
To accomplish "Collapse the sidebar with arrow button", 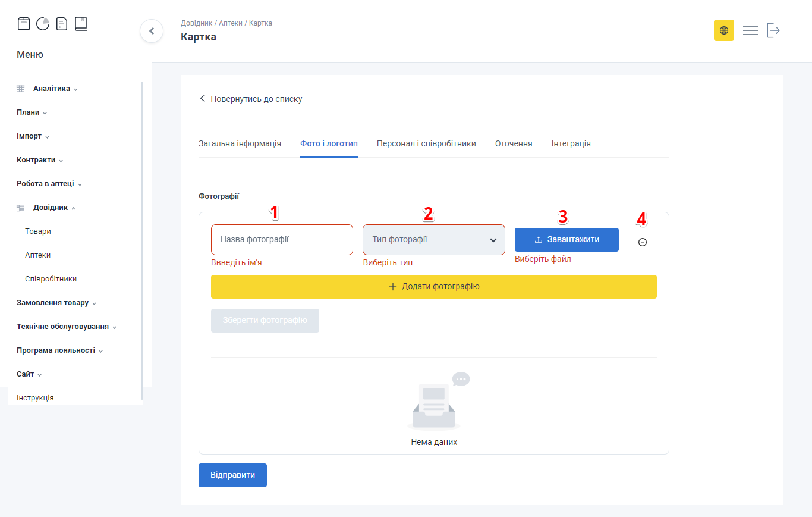I will 152,31.
